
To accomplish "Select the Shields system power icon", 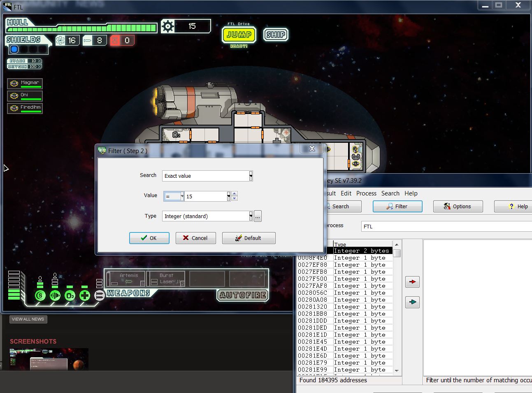I will [x=40, y=295].
